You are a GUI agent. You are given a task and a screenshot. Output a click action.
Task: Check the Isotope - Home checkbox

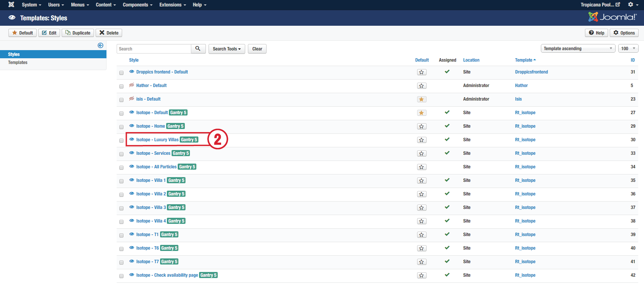(x=121, y=127)
